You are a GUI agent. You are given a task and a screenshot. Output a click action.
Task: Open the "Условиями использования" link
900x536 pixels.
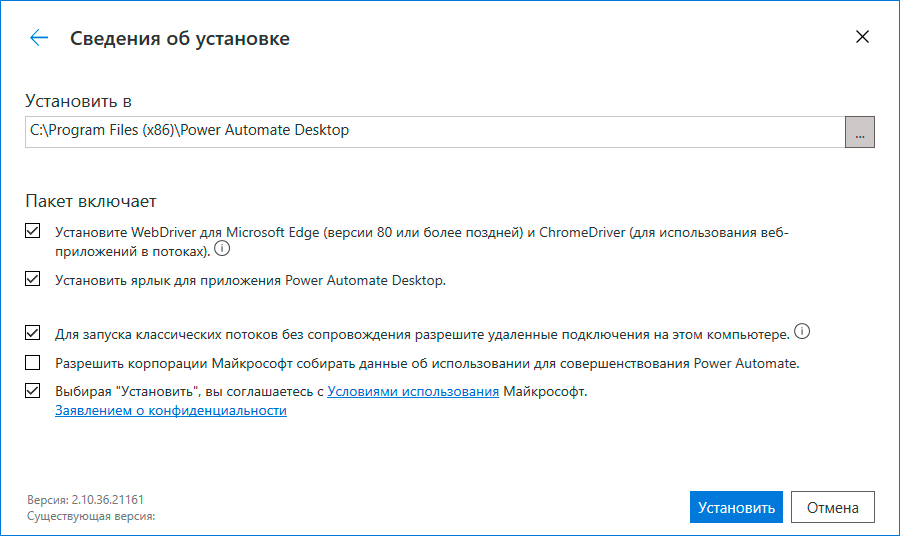pos(413,391)
